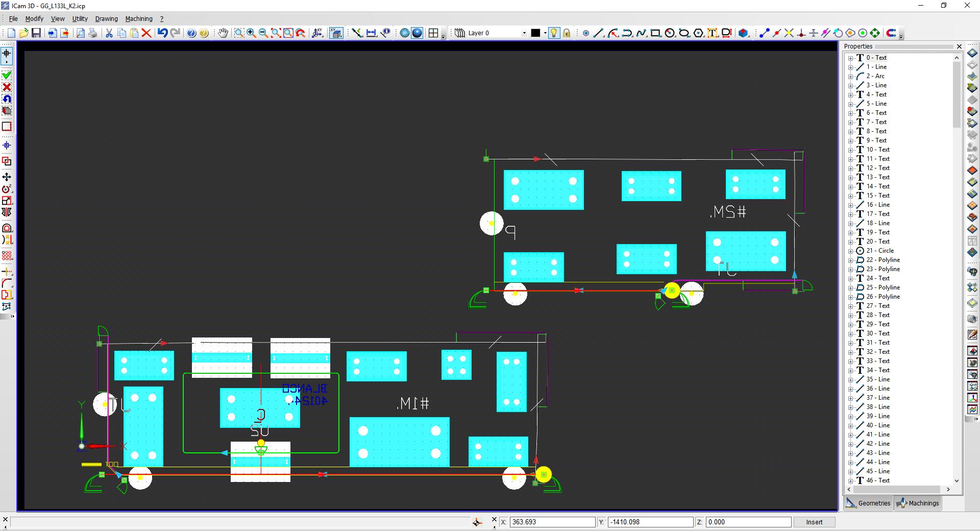Select the Hexagon polygon drawing tool

pos(698,33)
